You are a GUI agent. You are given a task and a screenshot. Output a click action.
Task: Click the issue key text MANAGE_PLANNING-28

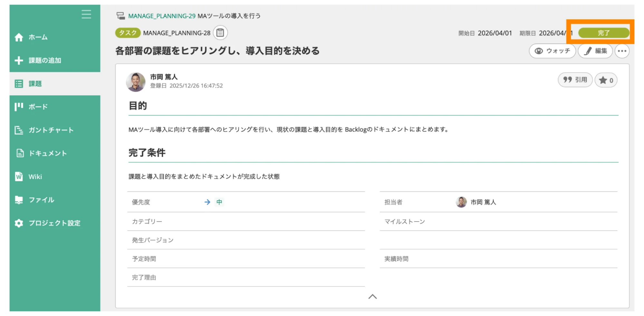coord(177,33)
